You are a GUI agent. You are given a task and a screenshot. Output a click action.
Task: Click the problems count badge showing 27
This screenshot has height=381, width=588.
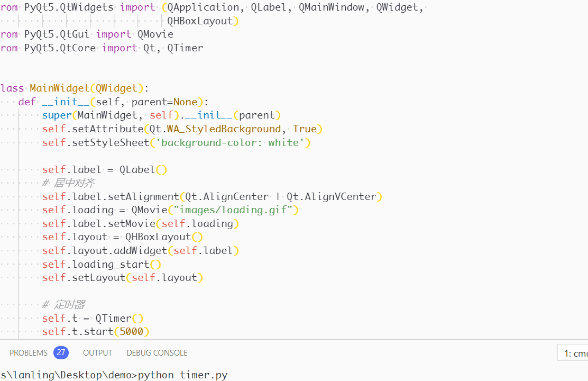click(x=61, y=352)
